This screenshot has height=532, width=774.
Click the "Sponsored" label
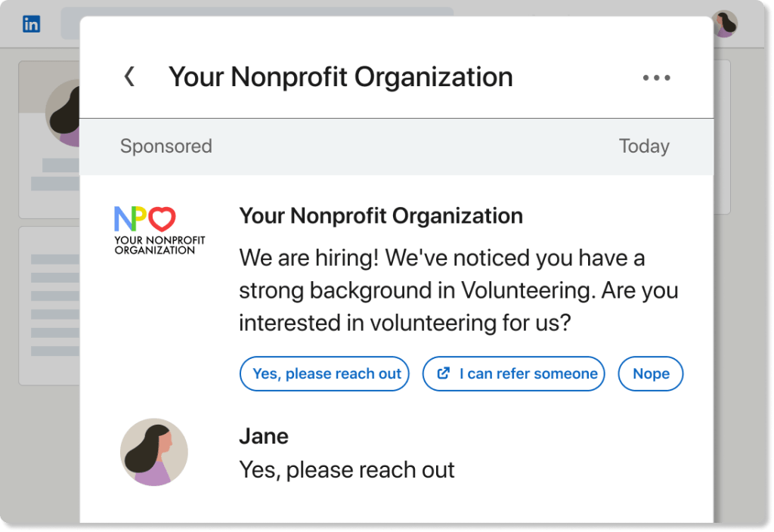pyautogui.click(x=166, y=146)
